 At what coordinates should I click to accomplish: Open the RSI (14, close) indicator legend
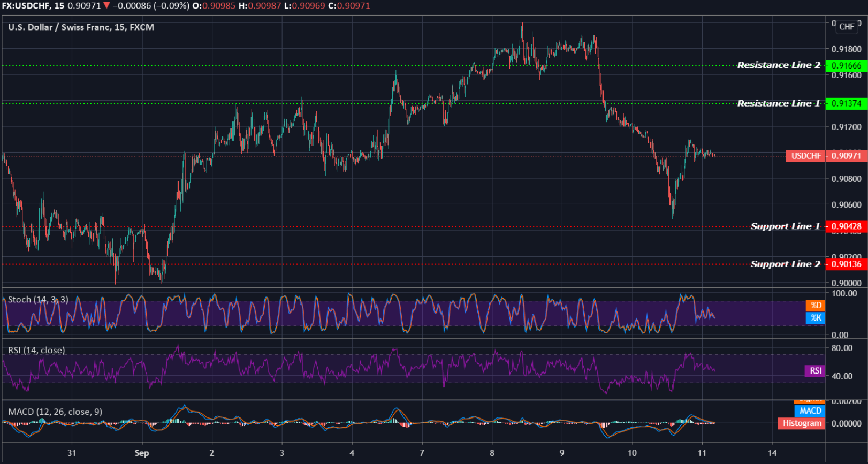(36, 351)
